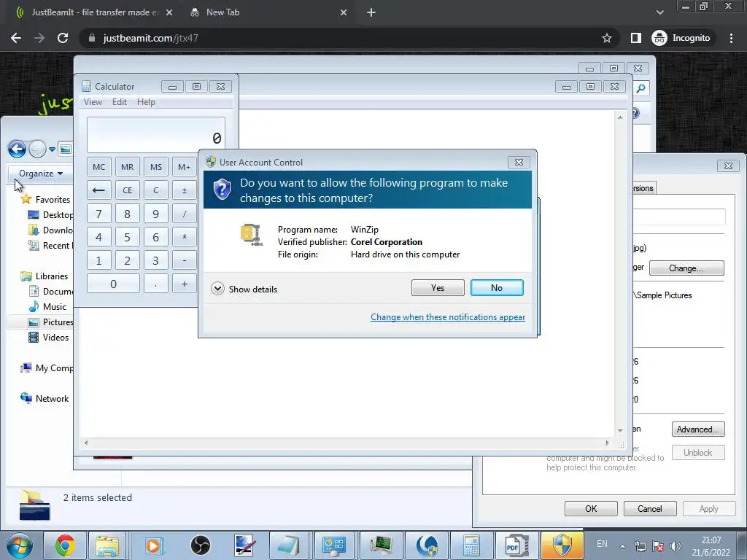Viewport: 747px width, 560px height.
Task: Click the CE calculator key
Action: pyautogui.click(x=127, y=190)
